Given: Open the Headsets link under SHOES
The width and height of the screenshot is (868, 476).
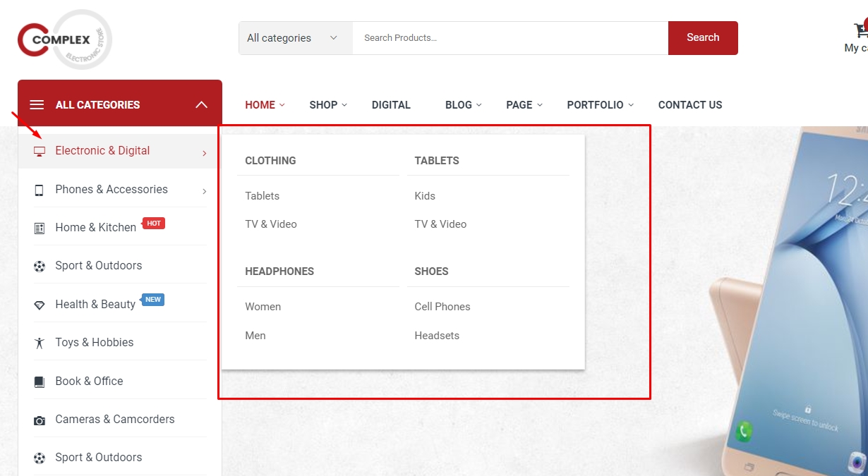Looking at the screenshot, I should coord(437,335).
